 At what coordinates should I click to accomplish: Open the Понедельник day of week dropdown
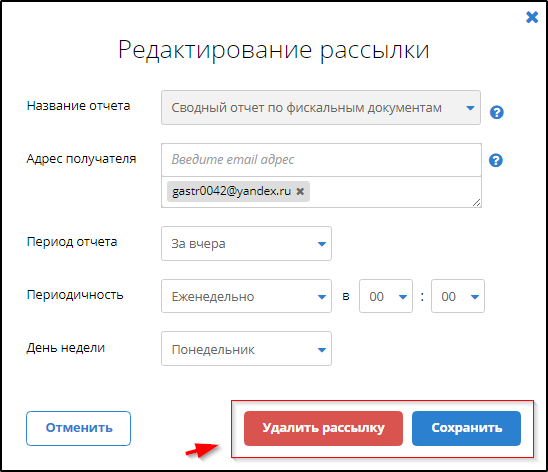click(x=246, y=349)
